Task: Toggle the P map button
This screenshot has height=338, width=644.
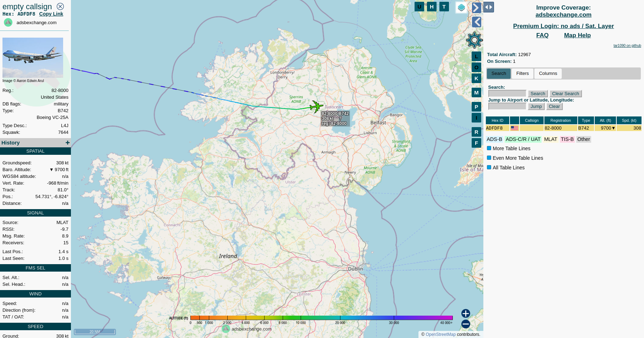Action: click(x=476, y=107)
